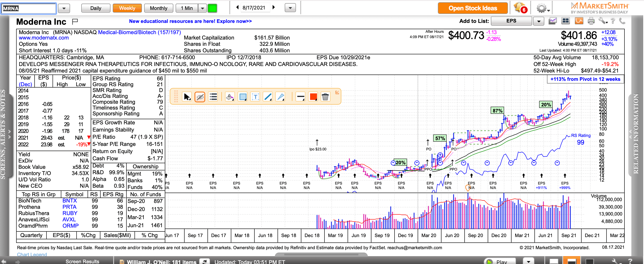Toggle hide annotations eye icon
The height and width of the screenshot is (264, 644).
click(200, 97)
